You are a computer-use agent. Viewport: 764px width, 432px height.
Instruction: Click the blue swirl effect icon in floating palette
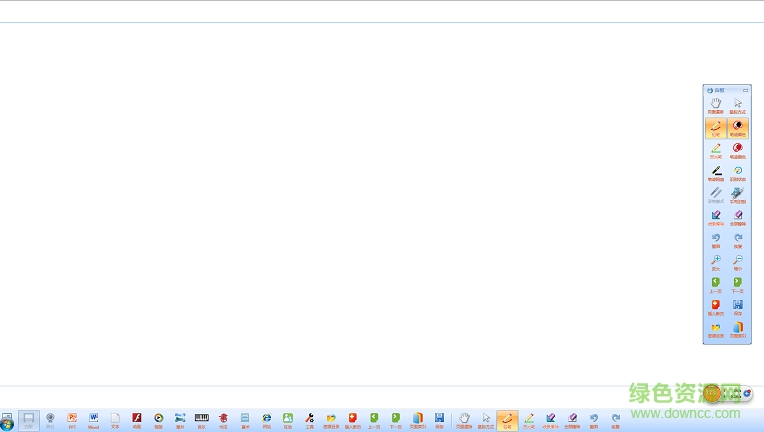(738, 173)
